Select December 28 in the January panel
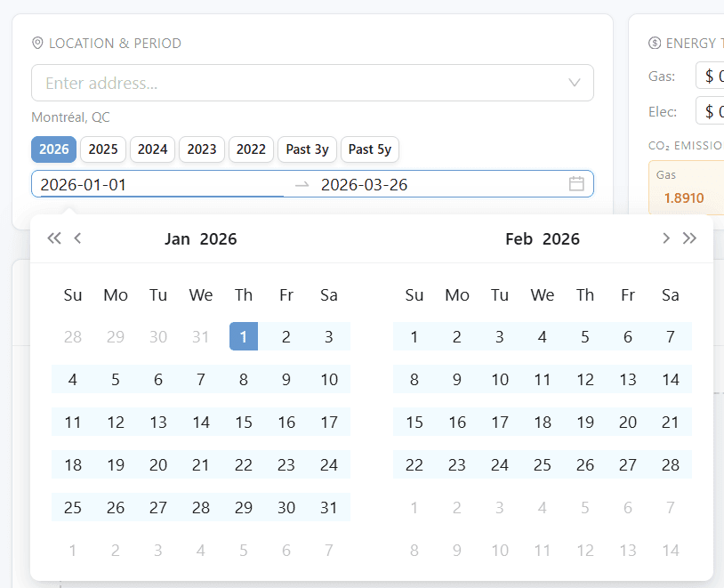The height and width of the screenshot is (588, 724). coord(73,336)
